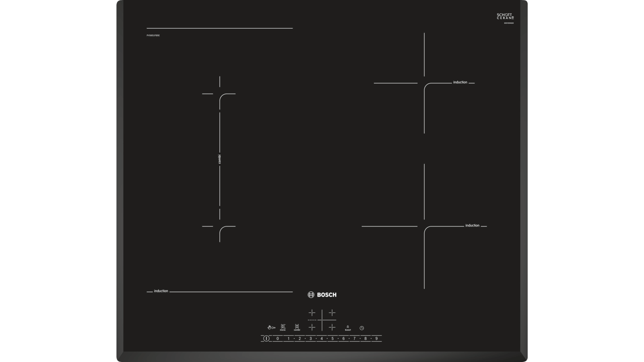Click the induction label of lower-right zone
This screenshot has width=644, height=362.
click(472, 226)
